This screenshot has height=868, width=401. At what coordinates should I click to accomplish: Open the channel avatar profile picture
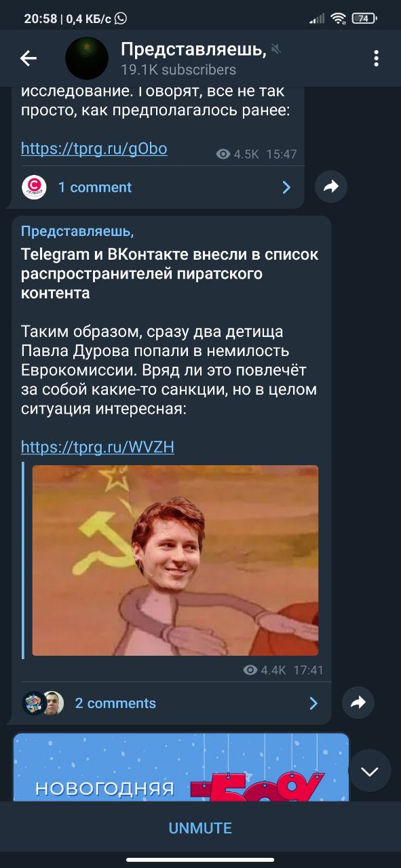pyautogui.click(x=87, y=59)
